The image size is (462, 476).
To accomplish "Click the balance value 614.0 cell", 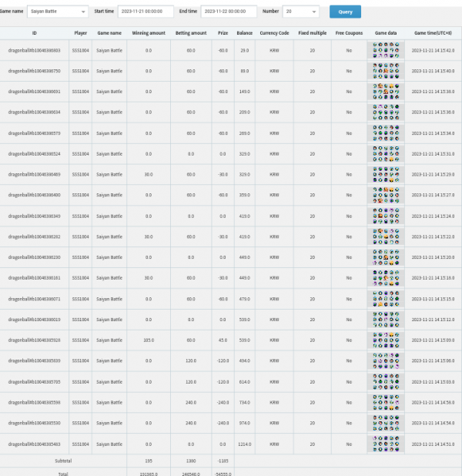I will pyautogui.click(x=244, y=382).
